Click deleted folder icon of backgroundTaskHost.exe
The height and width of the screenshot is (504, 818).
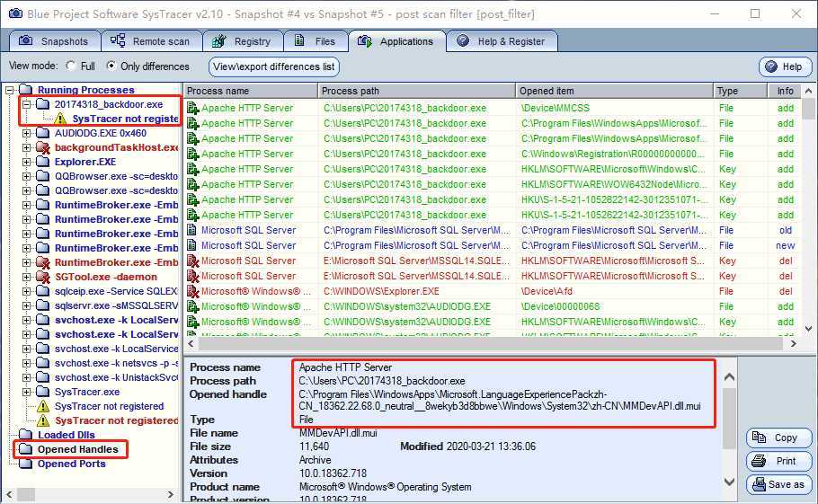(43, 147)
